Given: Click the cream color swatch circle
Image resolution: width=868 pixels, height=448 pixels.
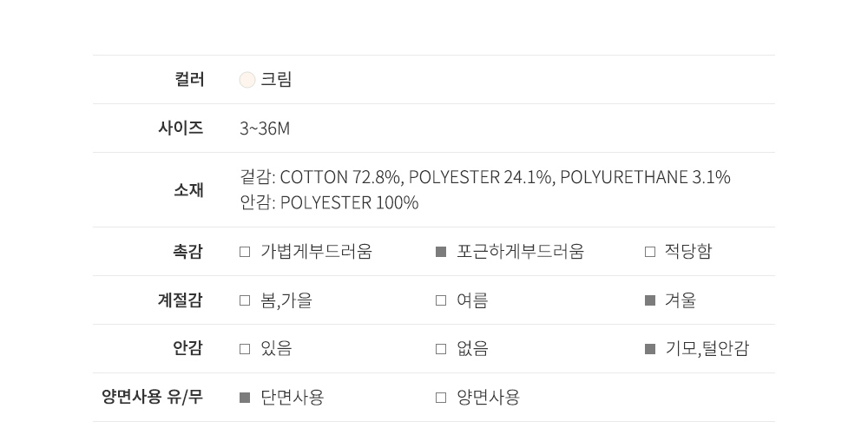Looking at the screenshot, I should (x=247, y=80).
